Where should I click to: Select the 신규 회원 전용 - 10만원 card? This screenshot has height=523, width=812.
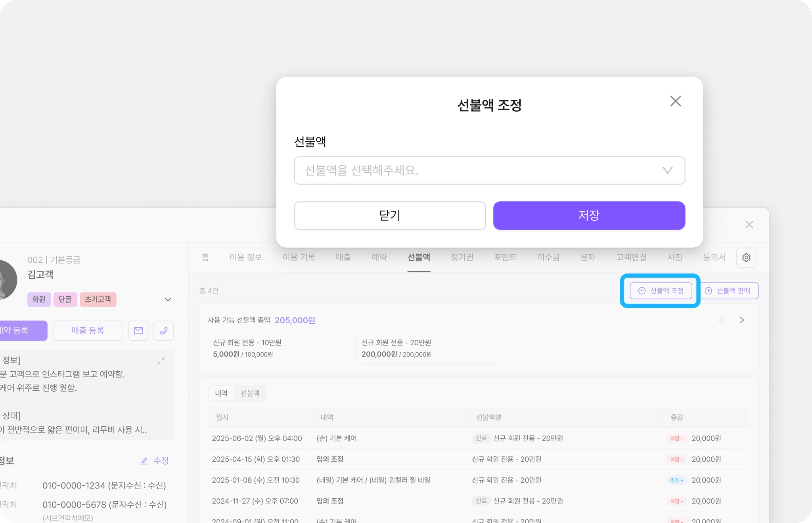(x=278, y=348)
